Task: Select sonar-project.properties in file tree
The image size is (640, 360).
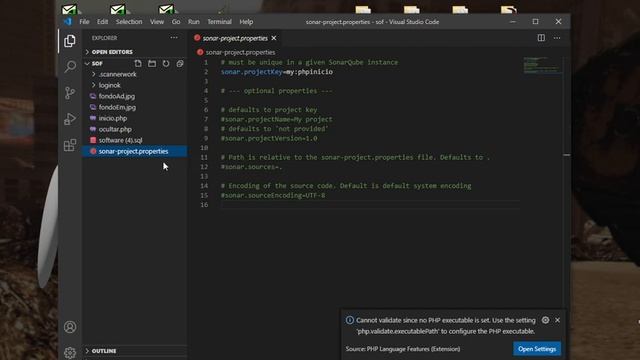Action: 135,151
